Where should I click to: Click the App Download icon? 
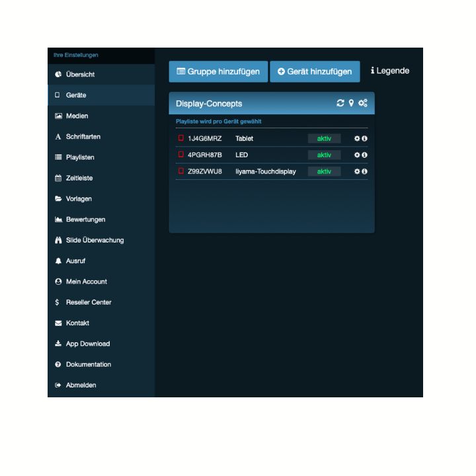pos(58,343)
